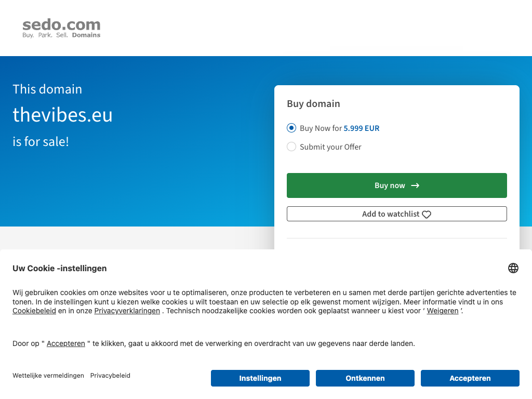
Task: Select the Buy Now for 5.999 EUR option
Action: point(291,128)
